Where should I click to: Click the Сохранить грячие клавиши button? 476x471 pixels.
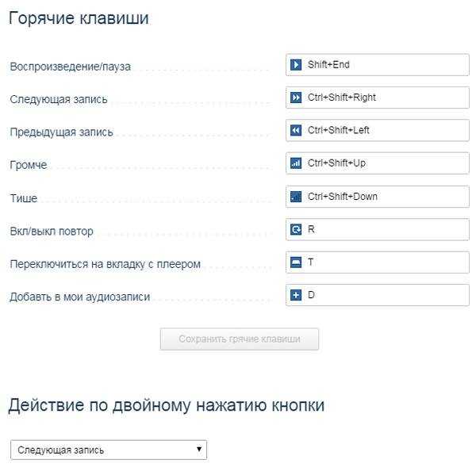[x=240, y=339]
